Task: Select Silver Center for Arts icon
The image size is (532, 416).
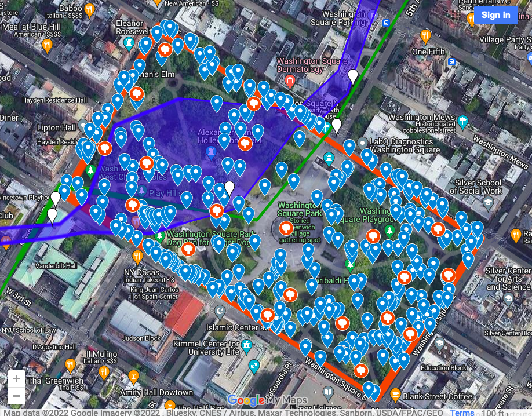Action: (508, 298)
